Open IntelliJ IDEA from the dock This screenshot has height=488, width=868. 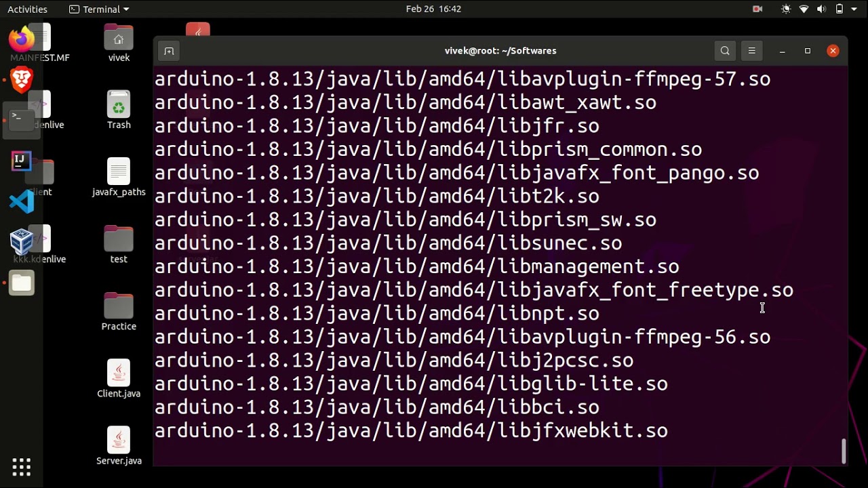[x=22, y=161]
